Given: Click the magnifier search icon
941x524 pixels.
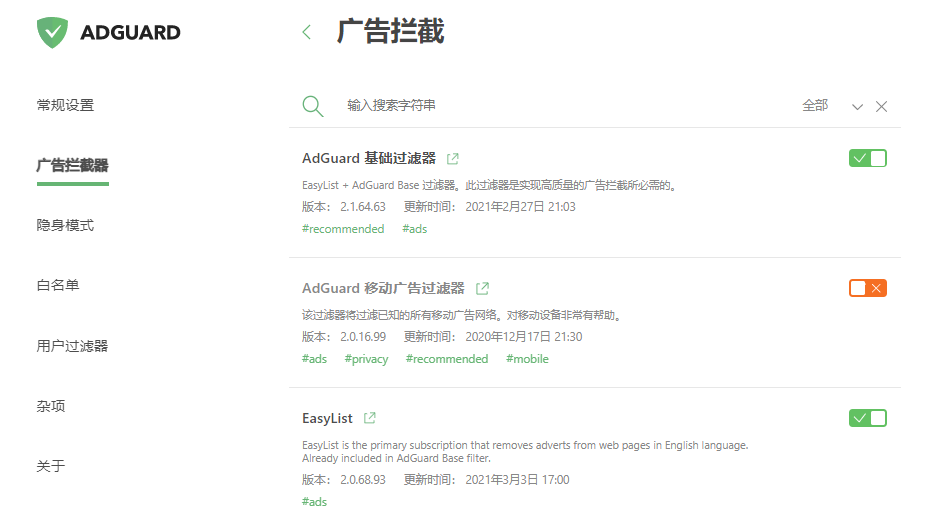Looking at the screenshot, I should [x=313, y=106].
